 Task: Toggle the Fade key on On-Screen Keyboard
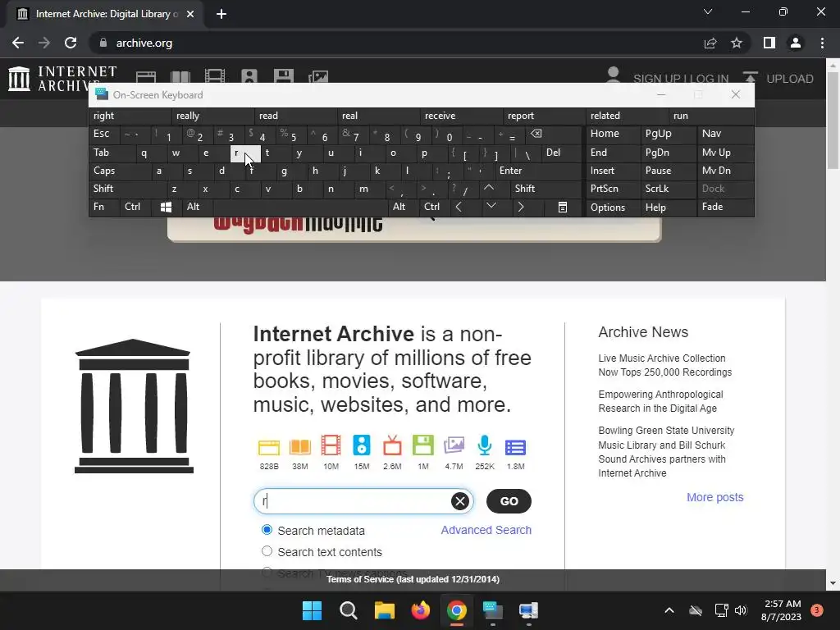[725, 207]
